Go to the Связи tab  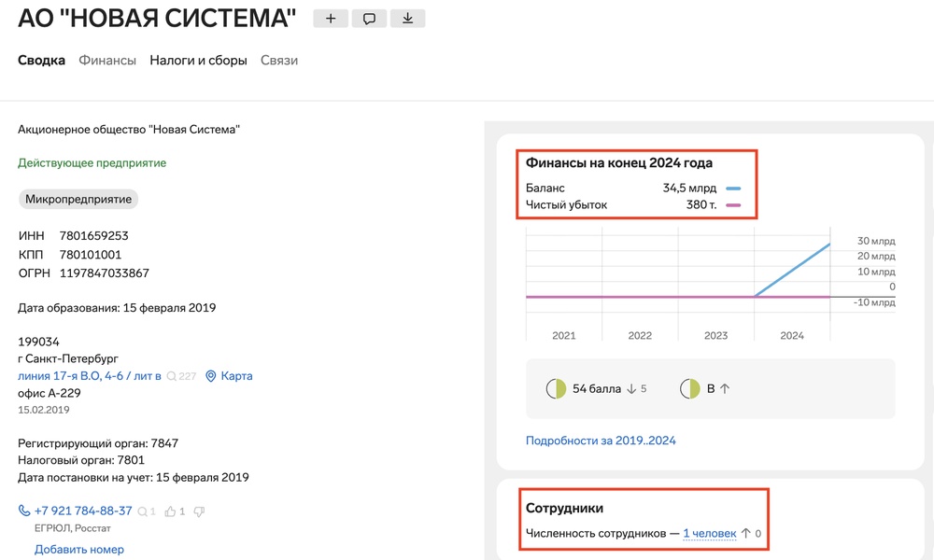(279, 61)
